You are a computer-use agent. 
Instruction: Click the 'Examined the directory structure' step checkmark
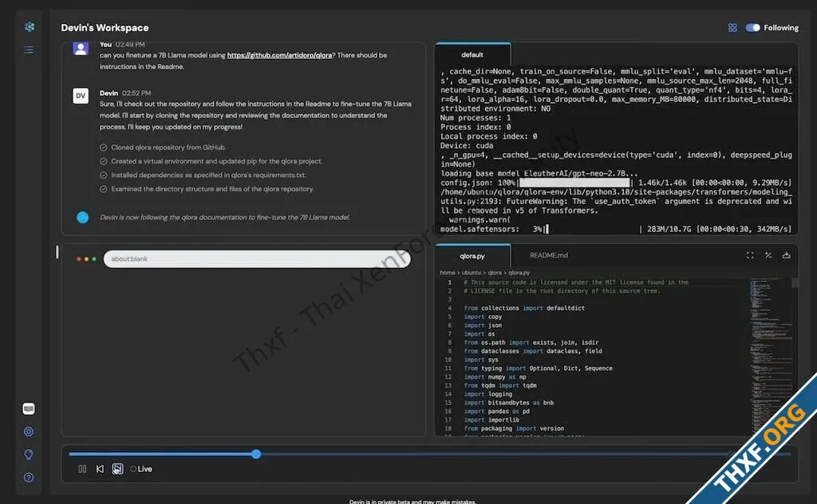(103, 189)
